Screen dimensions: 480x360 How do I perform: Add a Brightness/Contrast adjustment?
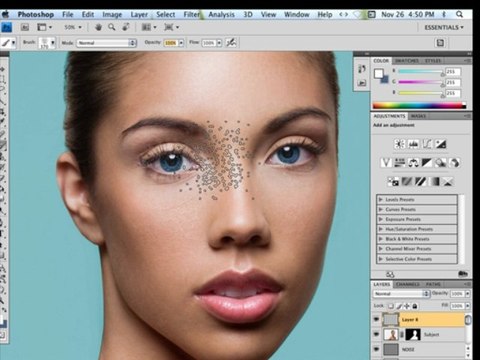399,144
